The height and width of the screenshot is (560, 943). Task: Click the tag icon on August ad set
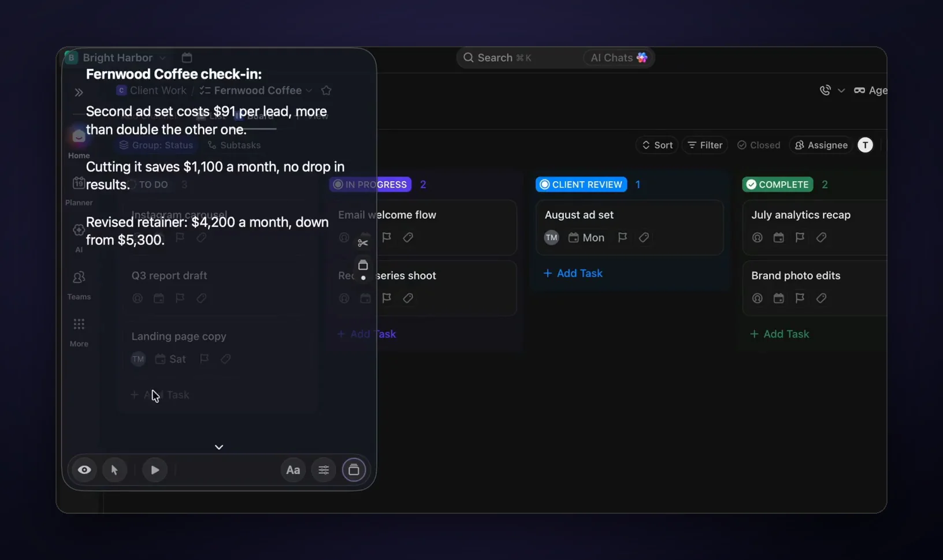[x=644, y=237]
